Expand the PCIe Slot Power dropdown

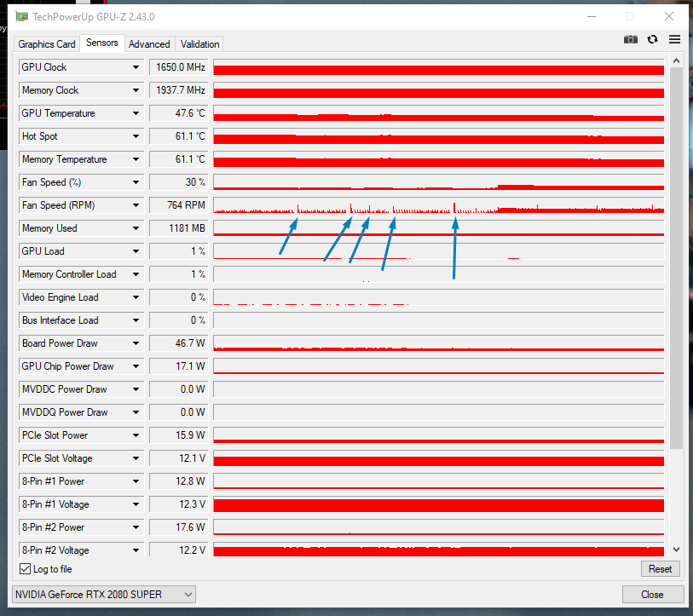pyautogui.click(x=136, y=435)
